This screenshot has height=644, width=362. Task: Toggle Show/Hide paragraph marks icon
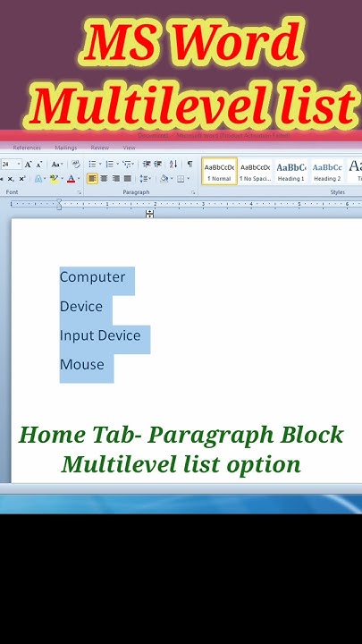(189, 165)
